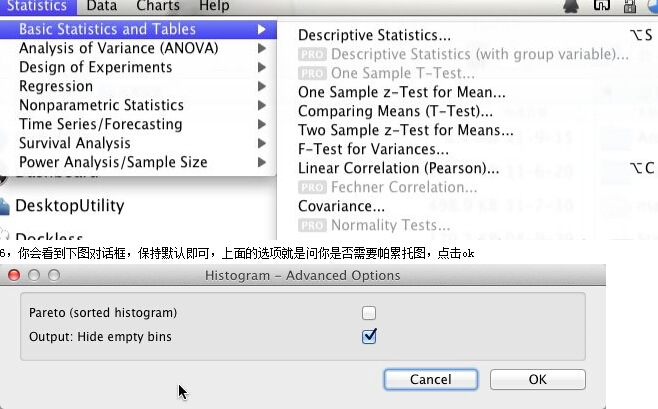
Task: Click PRO badge beside One Sample T-Test
Action: click(x=312, y=73)
